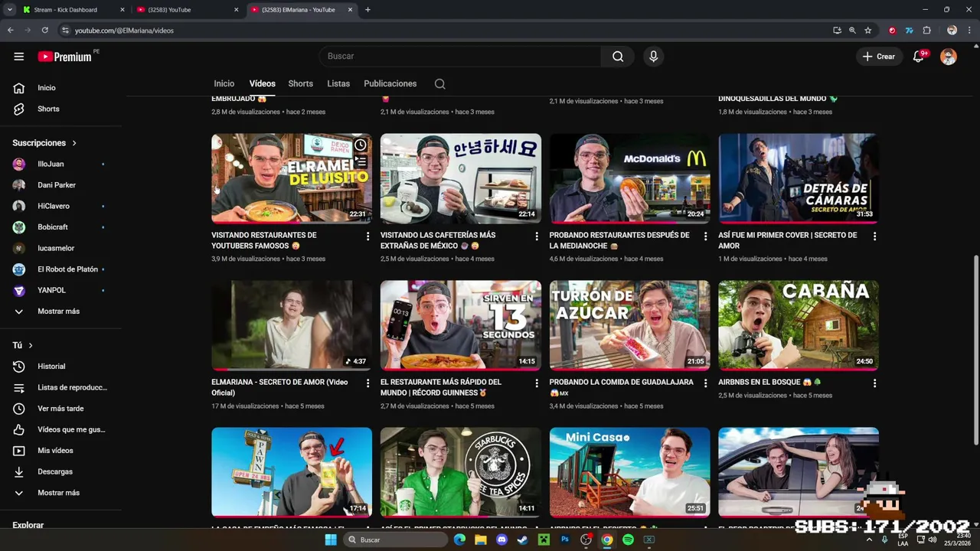
Task: Open options for Comida de Guadalajara video
Action: pyautogui.click(x=705, y=383)
